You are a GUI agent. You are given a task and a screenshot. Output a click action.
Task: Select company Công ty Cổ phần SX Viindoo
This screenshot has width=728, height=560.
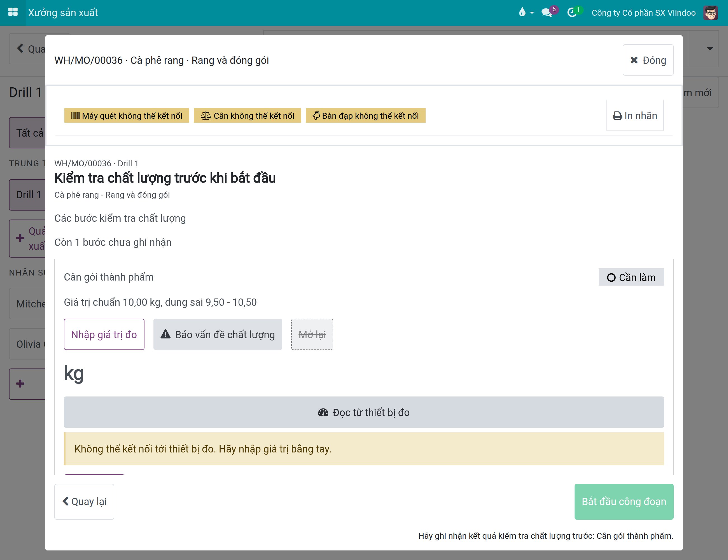click(x=643, y=13)
